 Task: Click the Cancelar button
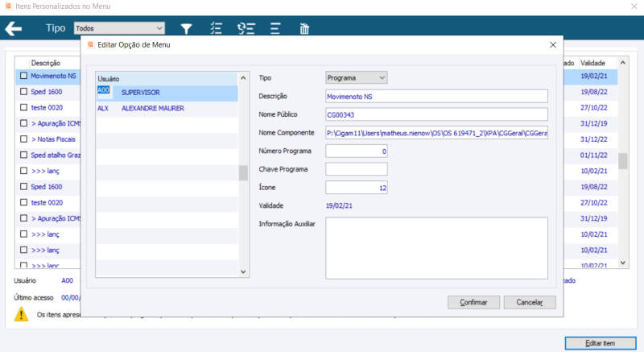tap(530, 302)
